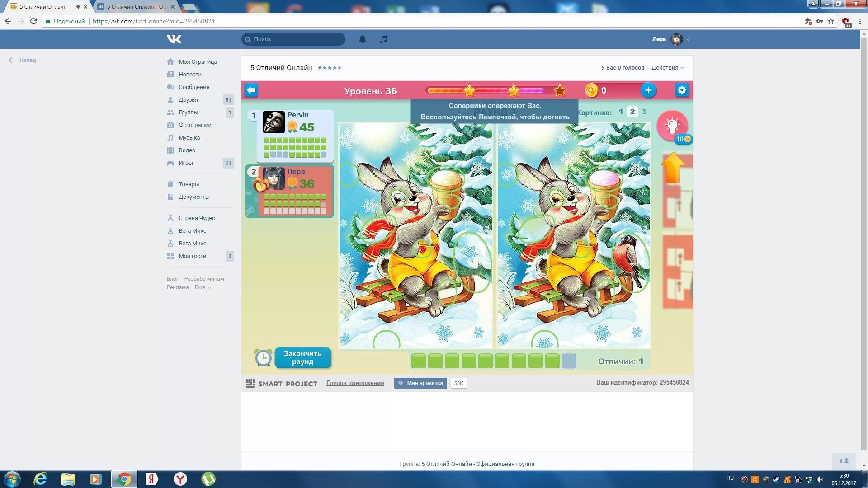Open the VK music note icon
The image size is (868, 488).
(383, 39)
